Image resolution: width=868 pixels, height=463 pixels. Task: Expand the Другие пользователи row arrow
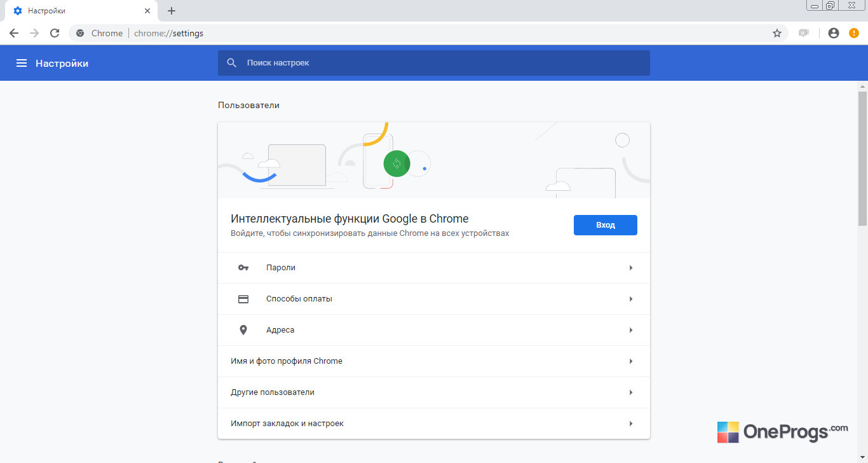click(x=631, y=392)
